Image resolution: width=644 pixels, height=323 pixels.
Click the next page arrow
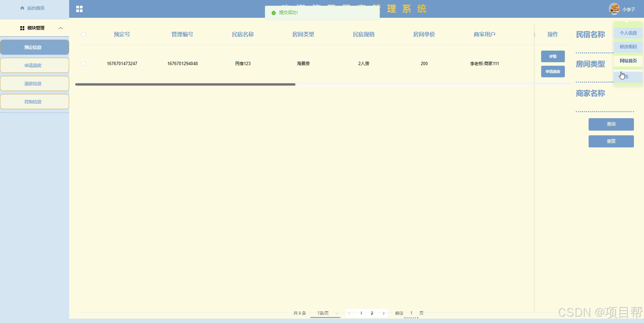(383, 313)
